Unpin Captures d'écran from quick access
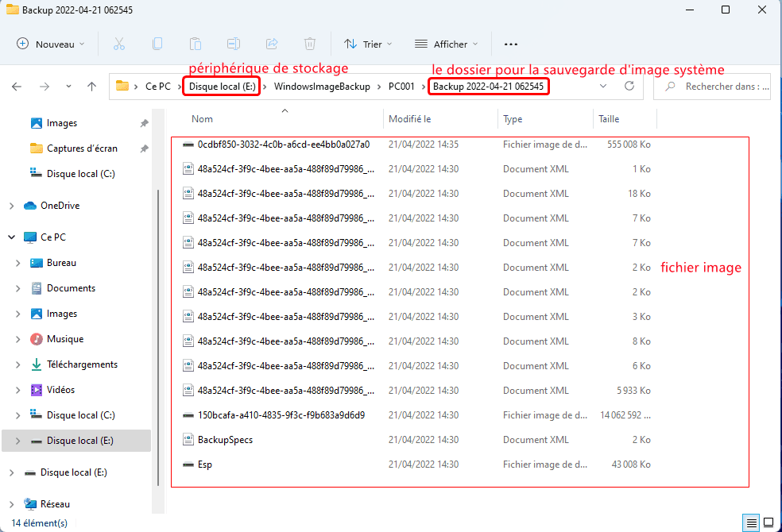 pyautogui.click(x=144, y=148)
